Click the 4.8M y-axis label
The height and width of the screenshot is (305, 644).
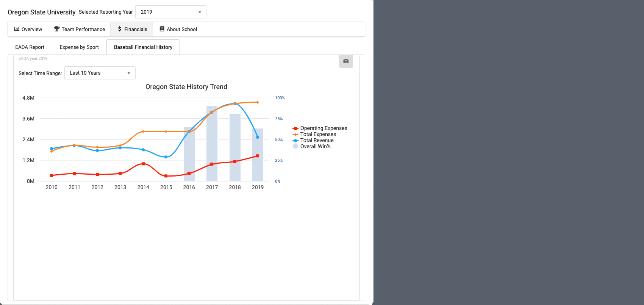[x=28, y=98]
